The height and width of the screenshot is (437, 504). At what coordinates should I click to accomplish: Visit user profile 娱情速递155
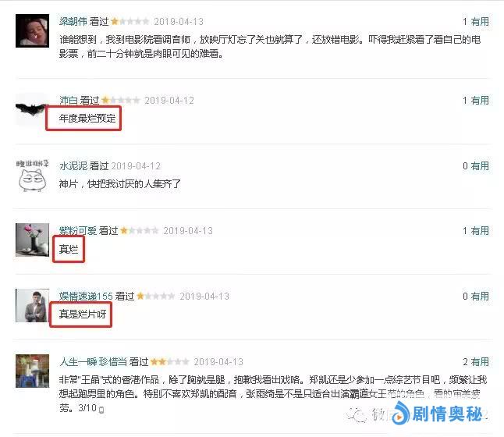point(86,297)
